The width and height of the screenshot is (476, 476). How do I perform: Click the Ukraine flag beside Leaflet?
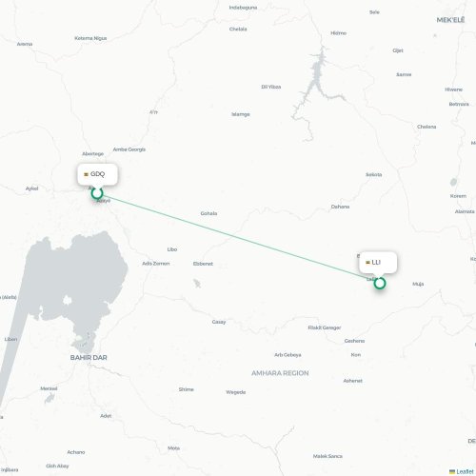(452, 471)
